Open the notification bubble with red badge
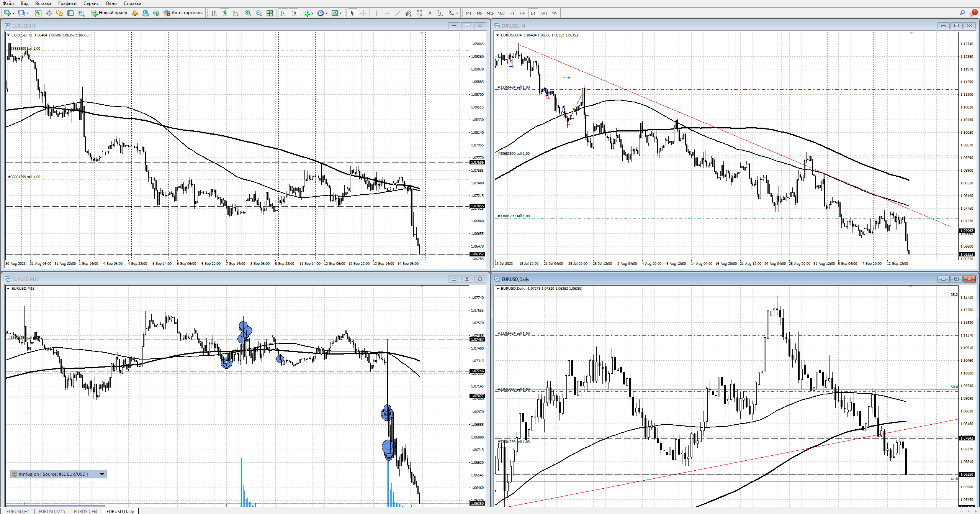980x514 pixels. coord(973,13)
